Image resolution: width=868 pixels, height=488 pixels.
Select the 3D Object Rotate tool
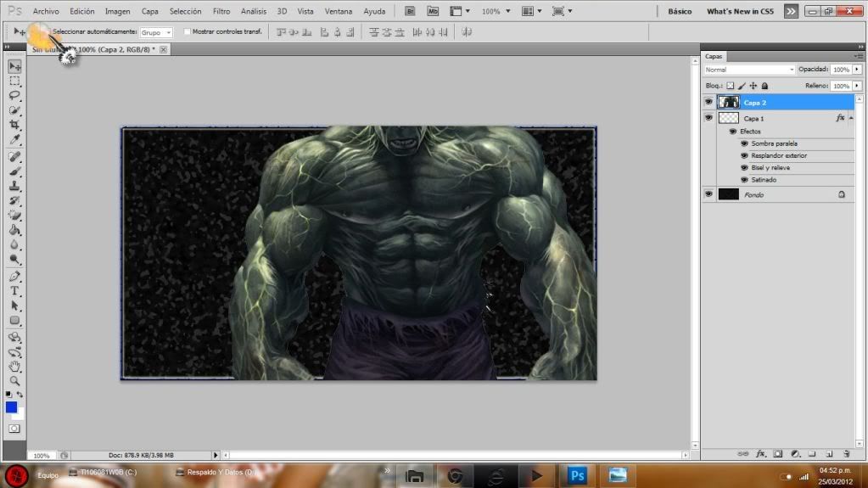[x=15, y=337]
